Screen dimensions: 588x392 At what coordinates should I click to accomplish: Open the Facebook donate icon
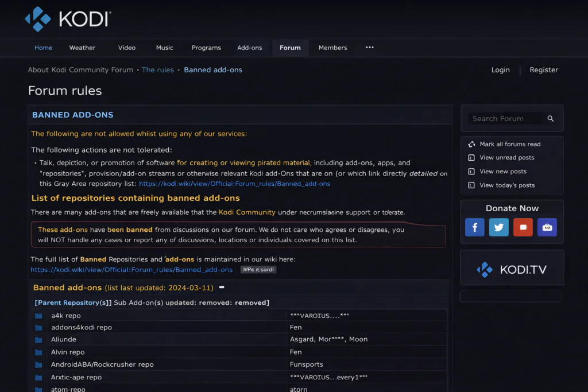point(474,227)
